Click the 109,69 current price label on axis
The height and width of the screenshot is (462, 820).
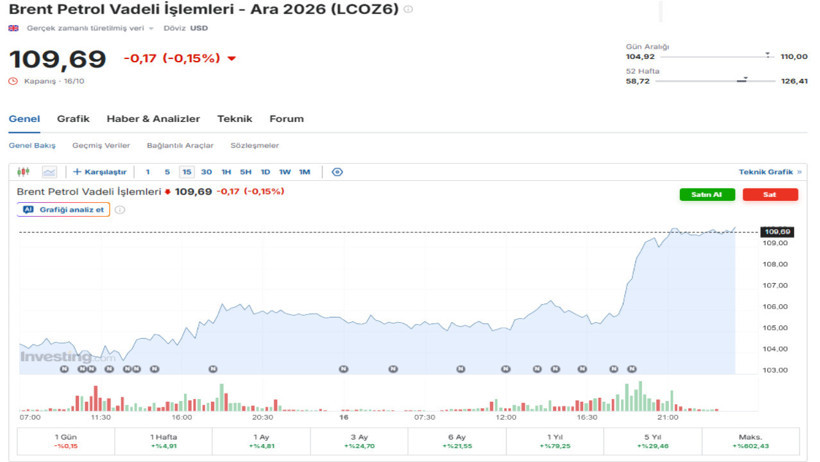tap(777, 232)
